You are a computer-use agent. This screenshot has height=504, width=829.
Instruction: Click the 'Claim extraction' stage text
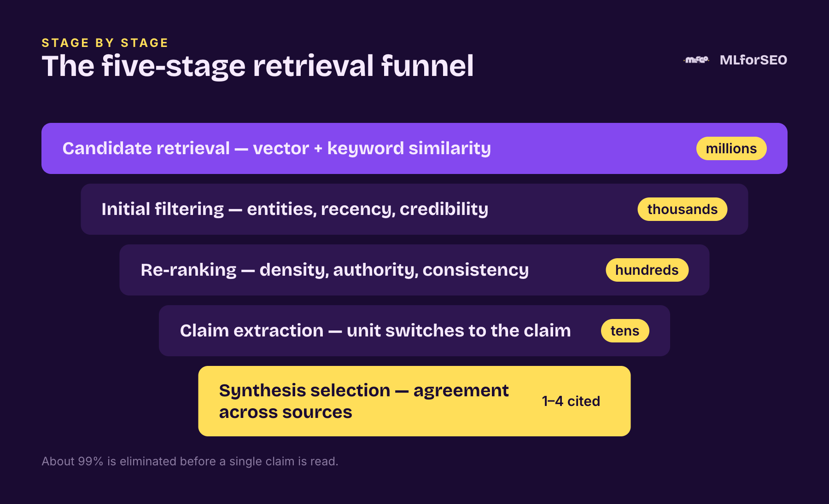(375, 330)
